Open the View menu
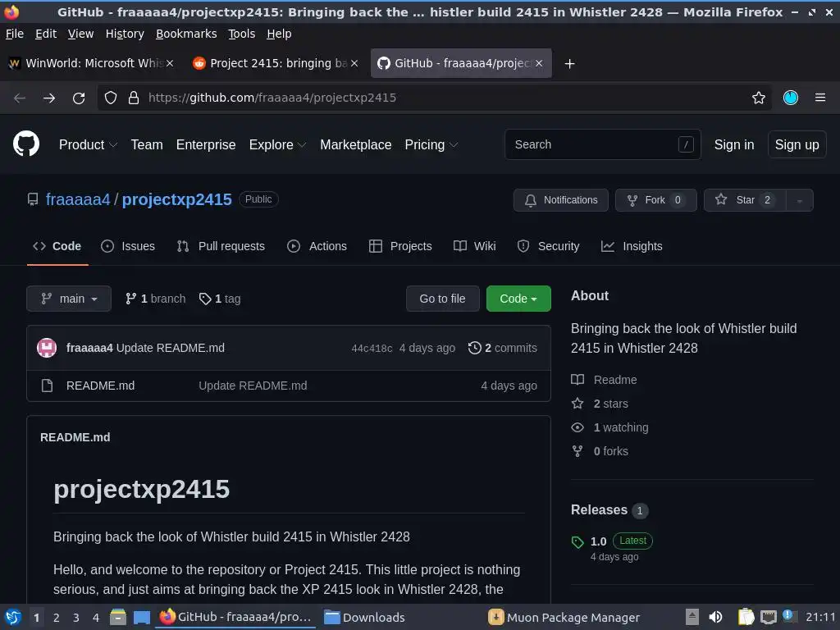Screen dimensions: 840x630 coord(80,34)
